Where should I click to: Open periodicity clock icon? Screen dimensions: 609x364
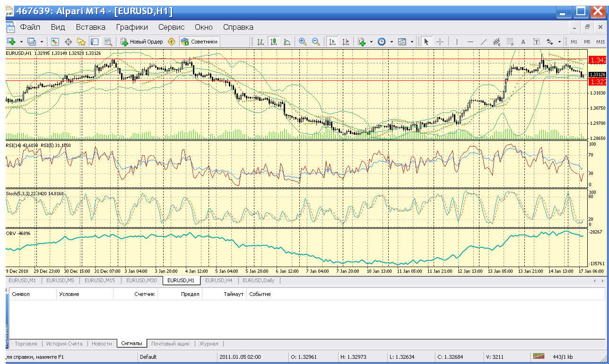pyautogui.click(x=382, y=42)
